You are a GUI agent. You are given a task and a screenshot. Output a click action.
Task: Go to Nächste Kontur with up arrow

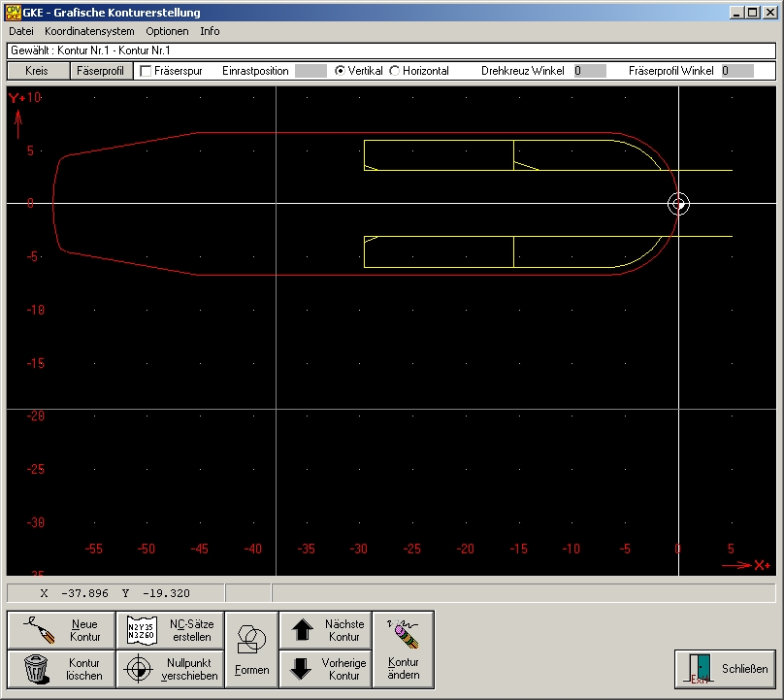(325, 630)
